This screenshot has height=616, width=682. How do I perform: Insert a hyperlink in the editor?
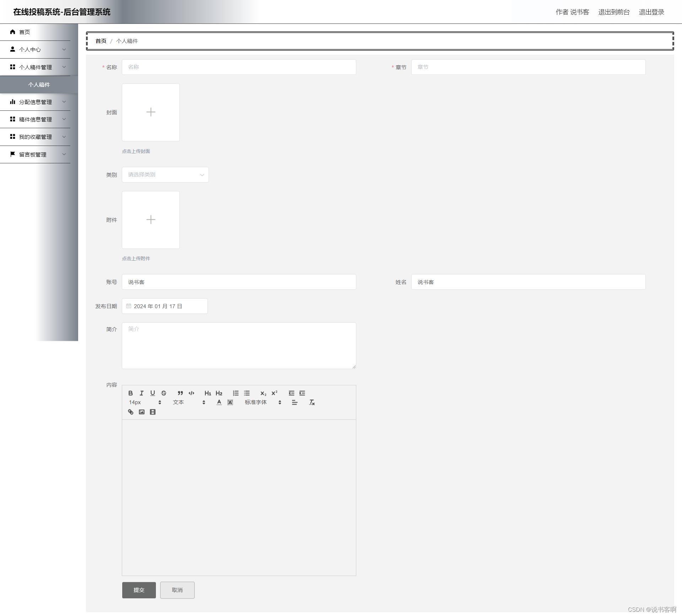[x=130, y=412]
